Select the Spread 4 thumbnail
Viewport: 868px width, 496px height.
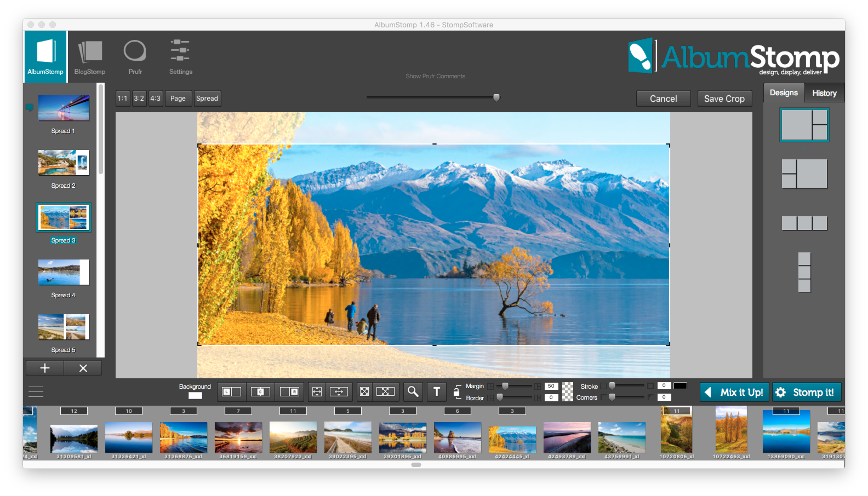(x=64, y=272)
